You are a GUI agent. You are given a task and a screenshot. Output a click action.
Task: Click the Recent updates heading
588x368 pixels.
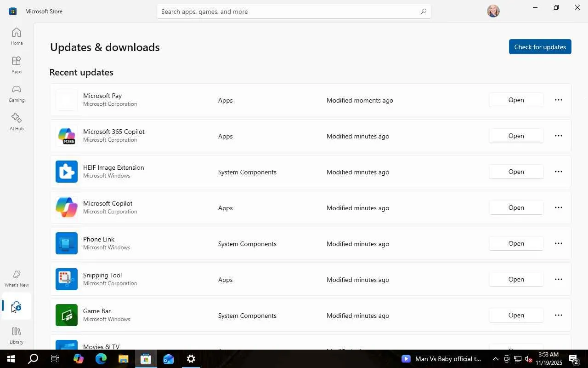click(81, 72)
